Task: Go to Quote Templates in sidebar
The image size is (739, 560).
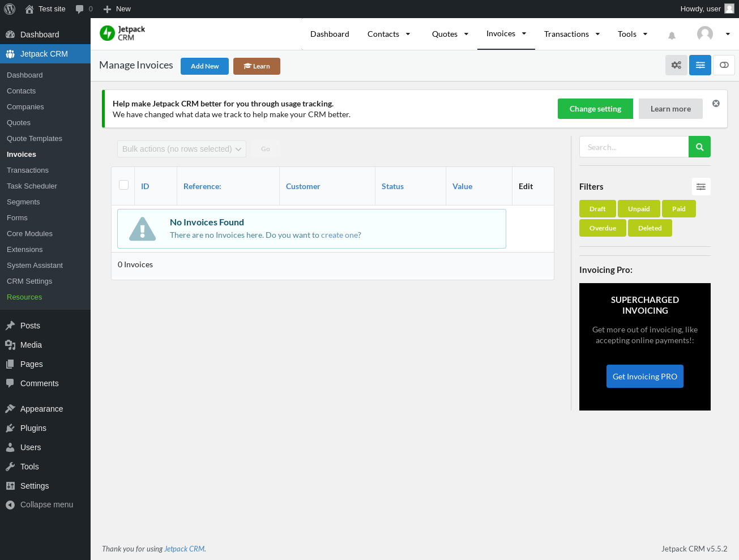Action: (35, 139)
